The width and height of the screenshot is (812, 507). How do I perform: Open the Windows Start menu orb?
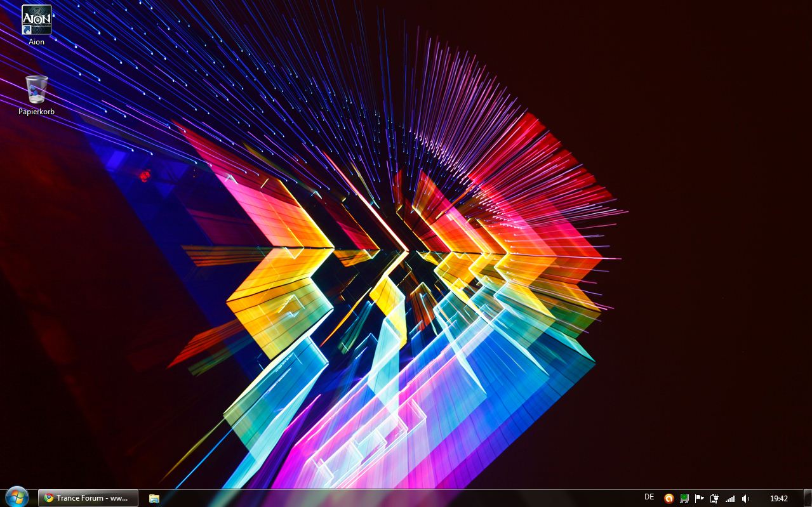coord(17,497)
